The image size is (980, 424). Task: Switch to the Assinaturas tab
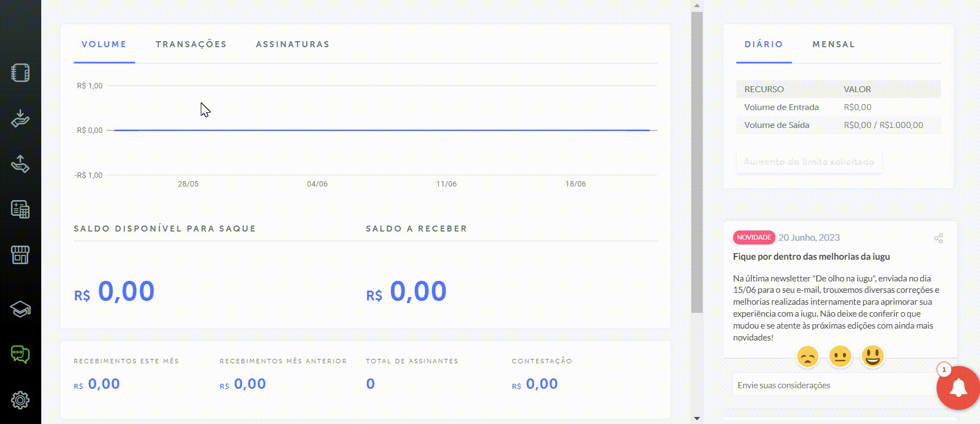292,44
